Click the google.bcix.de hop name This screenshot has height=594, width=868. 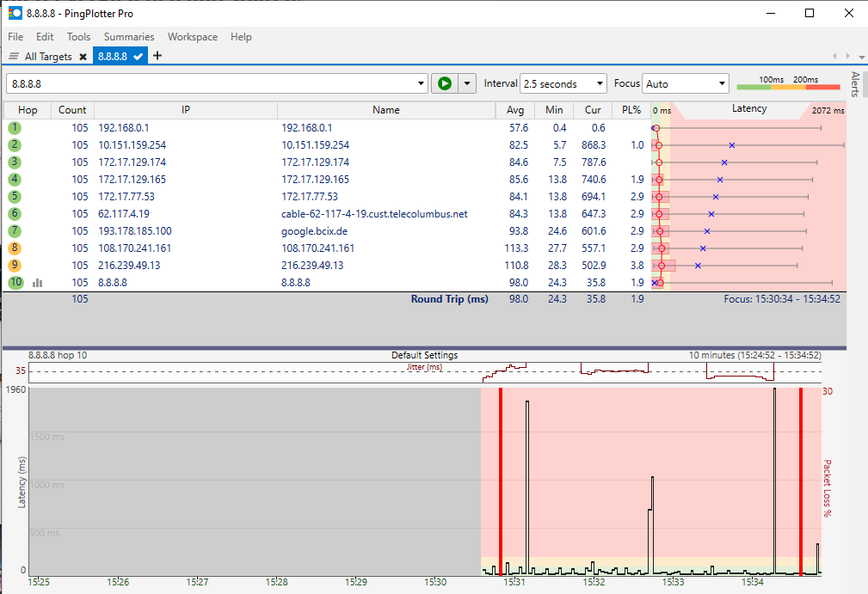315,230
